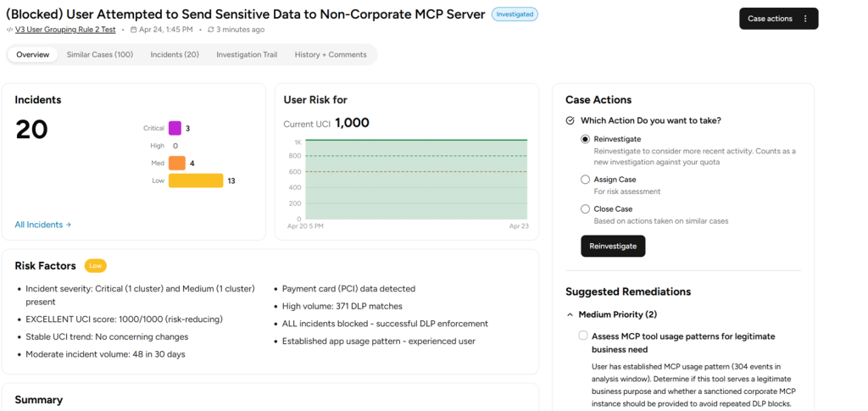Viewport: 868px width, 411px height.
Task: Click the Summary section heading
Action: 39,400
